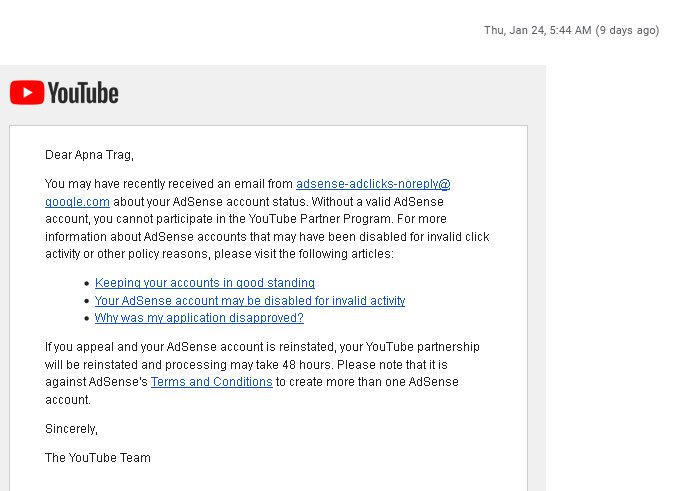Viewport: 675px width, 491px height.
Task: Click the closing text 'Sincerely,'
Action: click(x=71, y=429)
